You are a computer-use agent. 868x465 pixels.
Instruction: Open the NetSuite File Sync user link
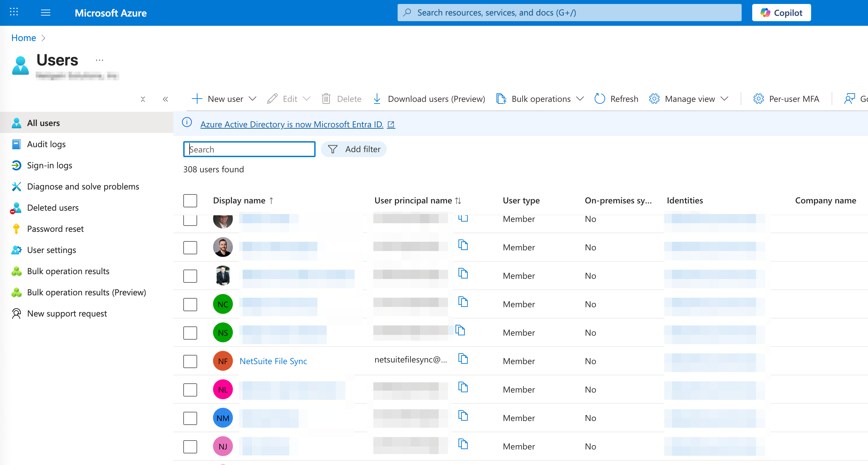pos(273,361)
